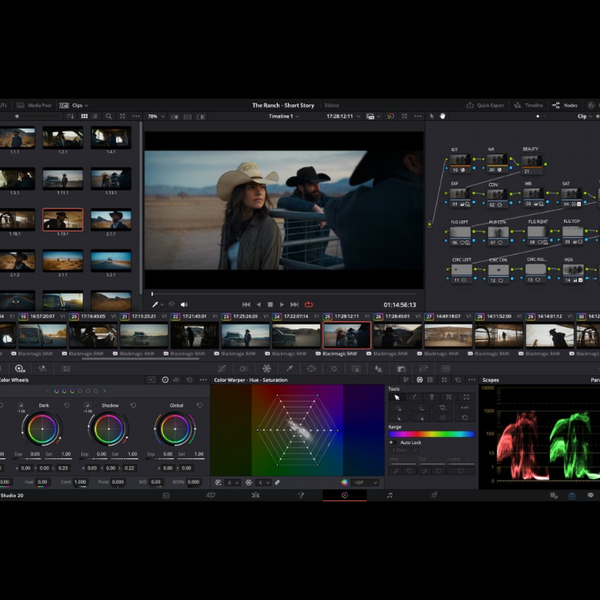Expand the Clips dropdown arrow
The image size is (600, 600).
click(86, 105)
